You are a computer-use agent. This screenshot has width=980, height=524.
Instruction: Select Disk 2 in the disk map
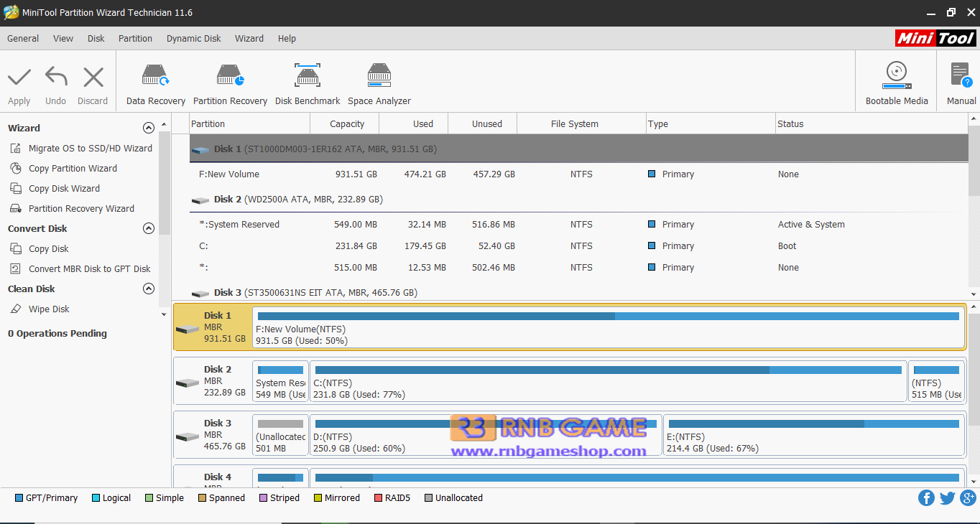pyautogui.click(x=213, y=380)
